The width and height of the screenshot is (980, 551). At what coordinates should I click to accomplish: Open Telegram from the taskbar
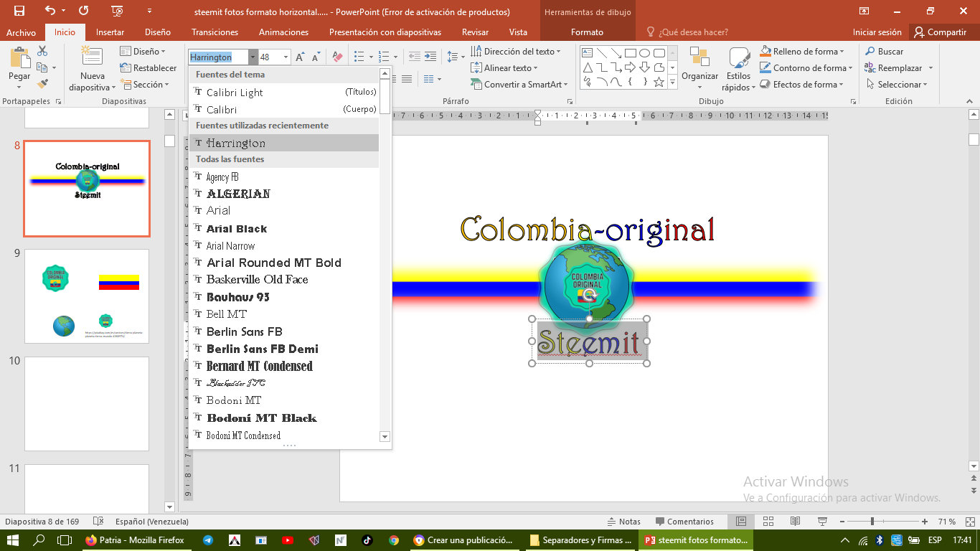point(208,540)
